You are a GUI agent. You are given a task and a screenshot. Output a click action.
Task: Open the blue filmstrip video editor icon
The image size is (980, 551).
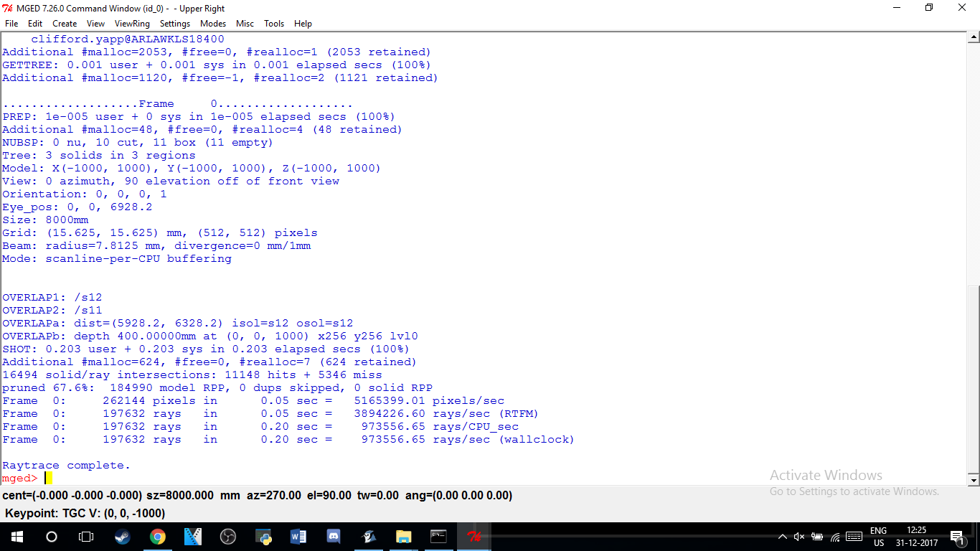coord(193,537)
